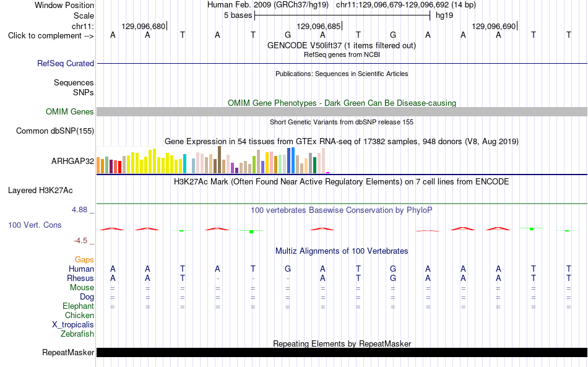588x367 pixels.
Task: Open the Layered H3K27Ac track label
Action: pyautogui.click(x=40, y=191)
